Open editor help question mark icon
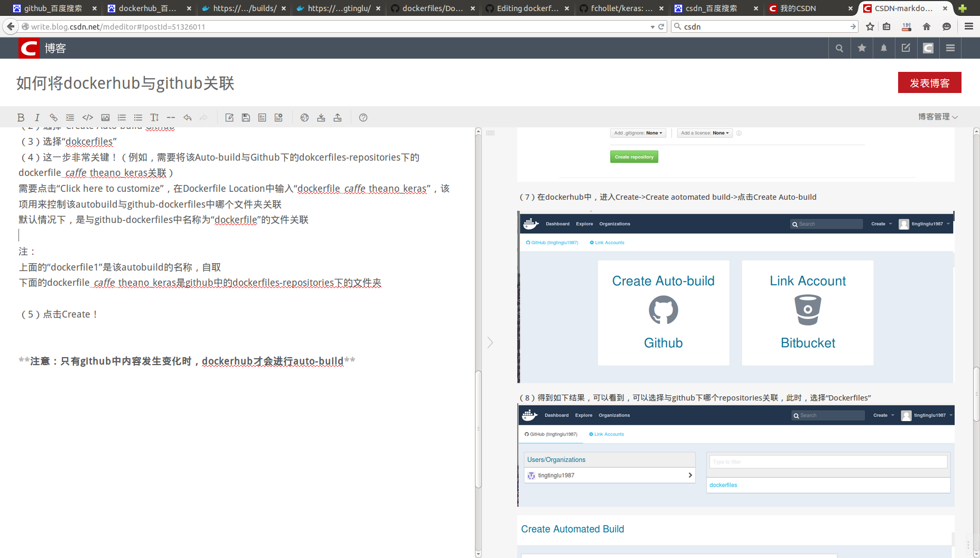The width and height of the screenshot is (980, 558). click(363, 117)
